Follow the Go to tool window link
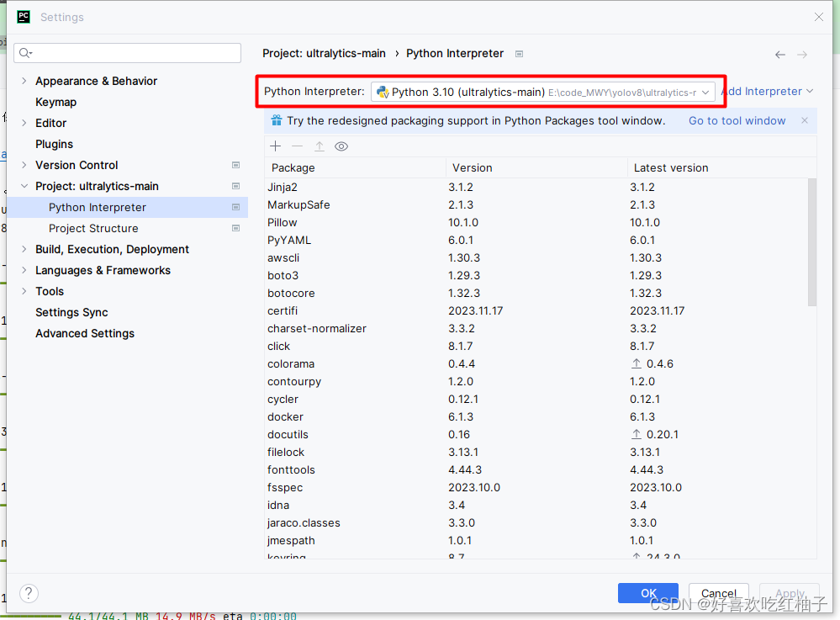The width and height of the screenshot is (840, 620). pyautogui.click(x=737, y=120)
